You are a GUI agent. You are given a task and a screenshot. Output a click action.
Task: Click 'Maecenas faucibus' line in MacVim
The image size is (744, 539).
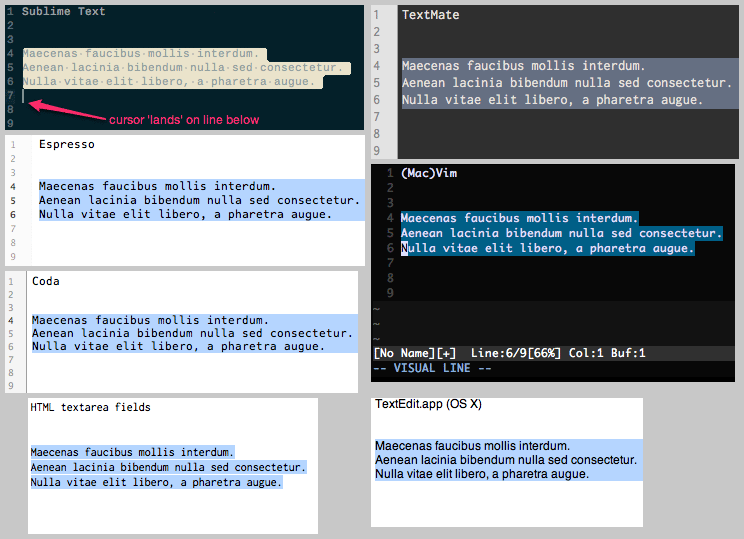click(519, 218)
